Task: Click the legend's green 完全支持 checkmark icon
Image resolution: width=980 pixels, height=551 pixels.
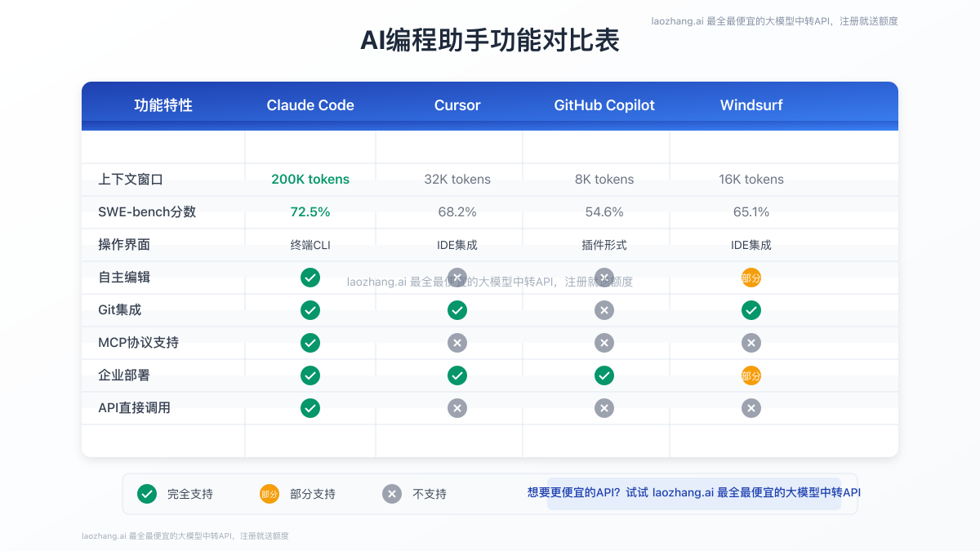Action: pyautogui.click(x=147, y=494)
